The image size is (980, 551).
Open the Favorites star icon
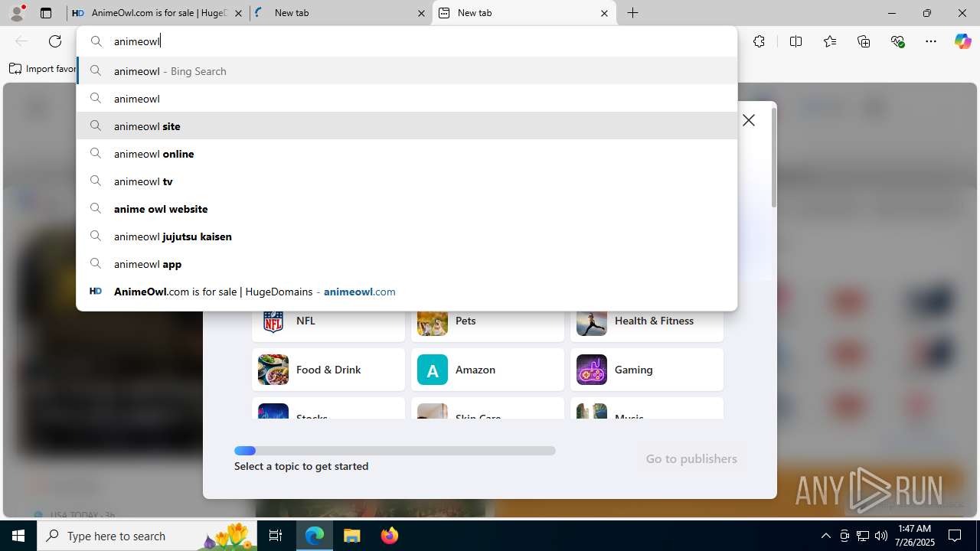[830, 41]
